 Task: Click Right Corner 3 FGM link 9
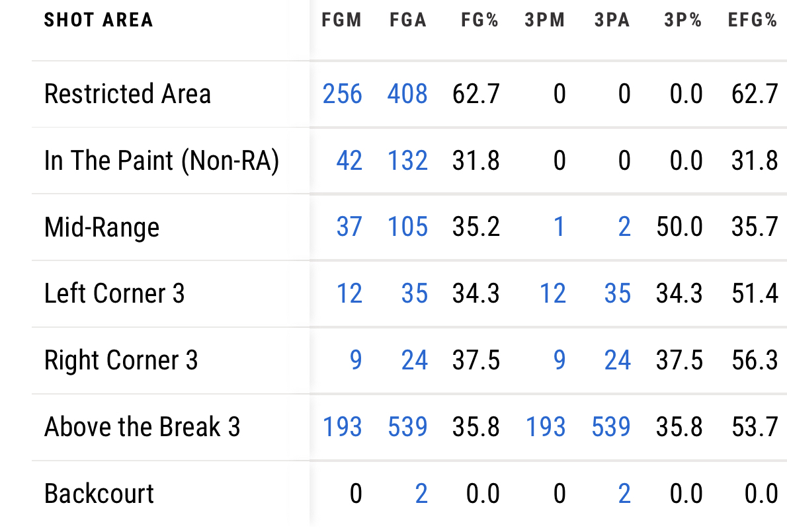356,360
